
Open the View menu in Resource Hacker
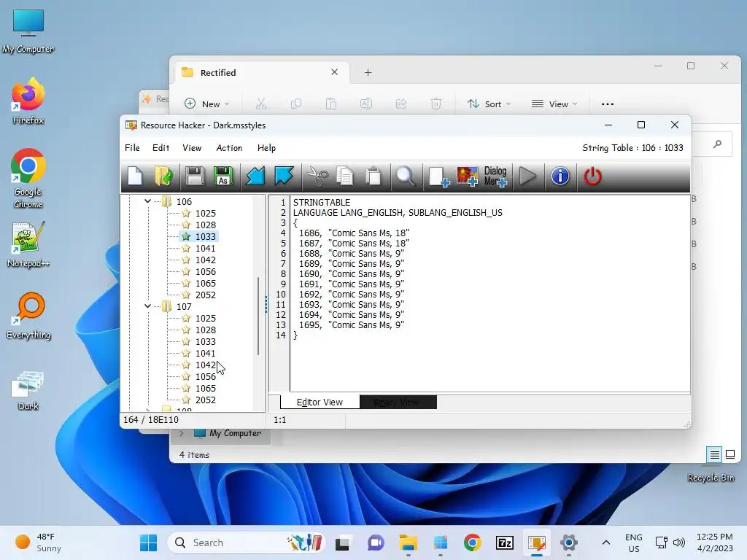[x=192, y=148]
